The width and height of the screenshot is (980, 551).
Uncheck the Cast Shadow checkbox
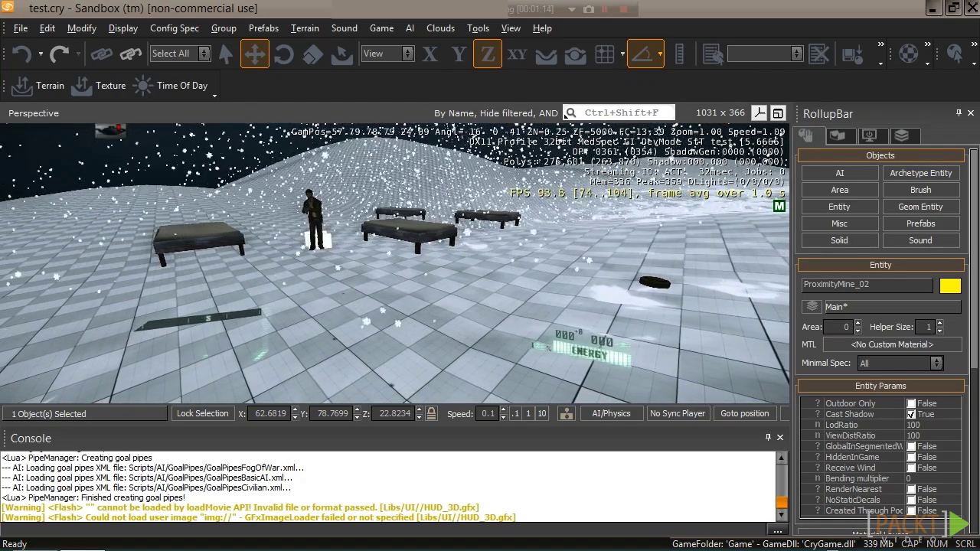911,414
